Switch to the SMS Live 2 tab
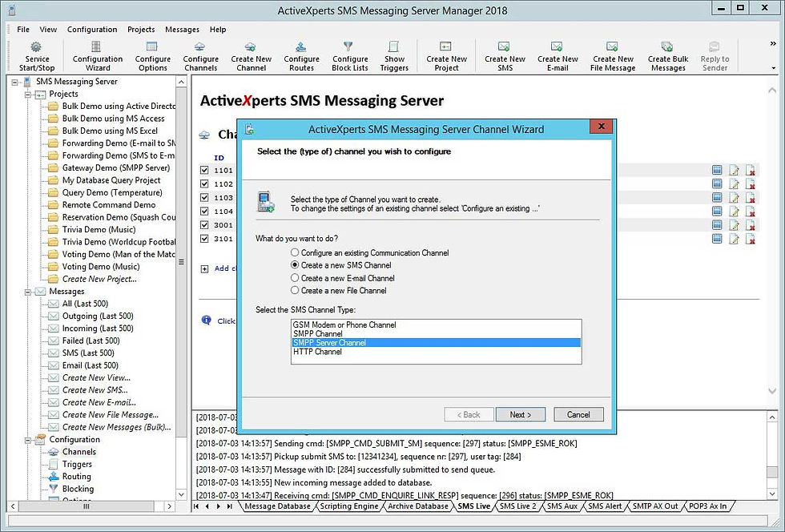The height and width of the screenshot is (532, 785). coord(517,506)
